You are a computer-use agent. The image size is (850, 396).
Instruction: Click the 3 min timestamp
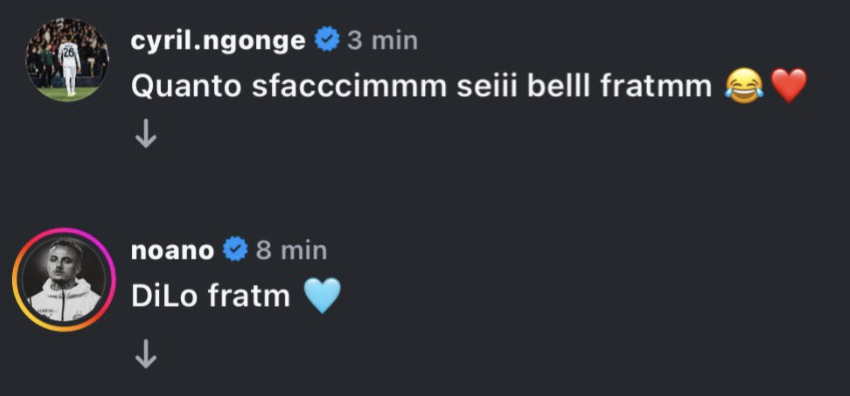point(383,41)
